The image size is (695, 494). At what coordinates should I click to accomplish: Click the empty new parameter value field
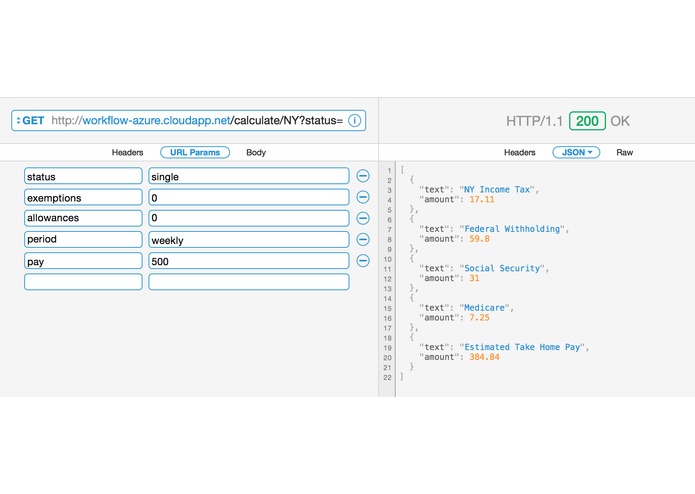pos(249,282)
